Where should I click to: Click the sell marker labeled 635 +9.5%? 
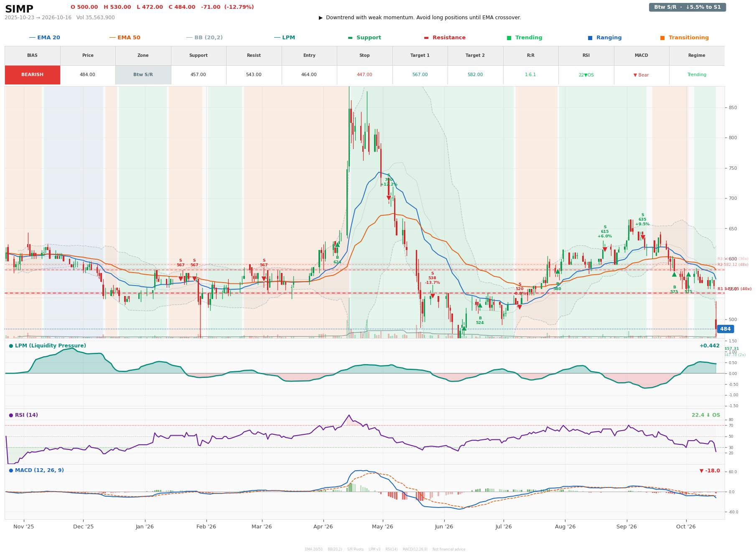click(643, 238)
